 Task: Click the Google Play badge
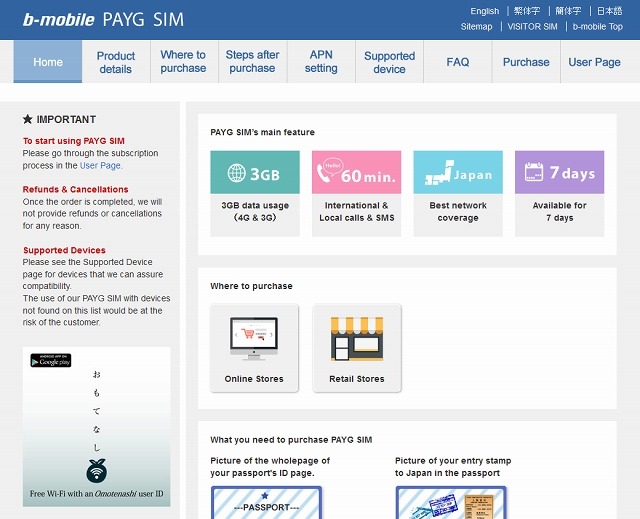tap(51, 360)
